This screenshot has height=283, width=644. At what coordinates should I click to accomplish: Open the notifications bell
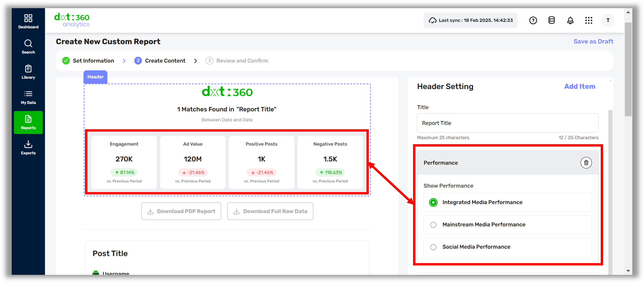pyautogui.click(x=570, y=21)
